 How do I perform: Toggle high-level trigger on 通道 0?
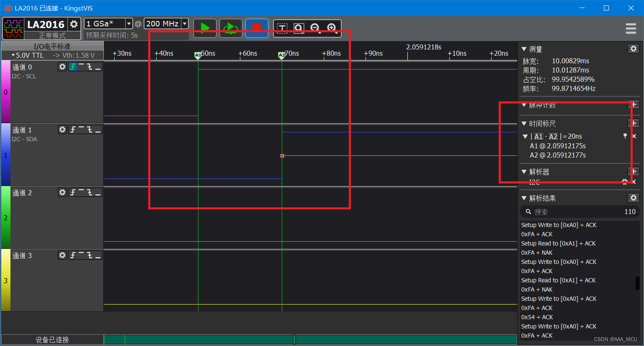(81, 67)
